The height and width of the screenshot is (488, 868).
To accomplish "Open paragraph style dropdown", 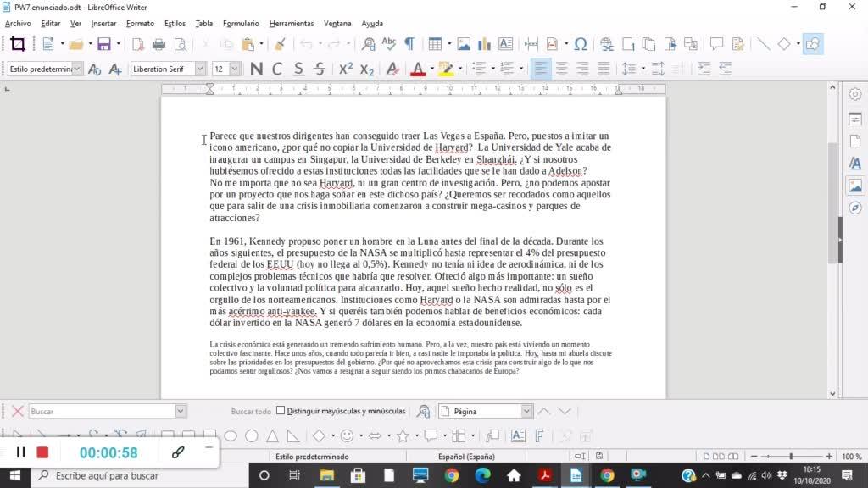I will click(x=77, y=69).
